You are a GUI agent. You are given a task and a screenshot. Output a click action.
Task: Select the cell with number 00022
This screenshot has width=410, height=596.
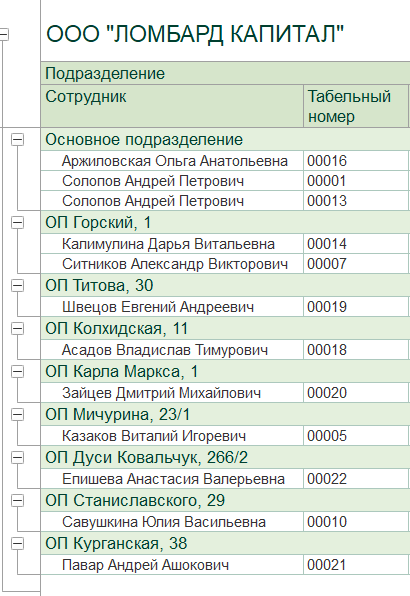pyautogui.click(x=356, y=479)
